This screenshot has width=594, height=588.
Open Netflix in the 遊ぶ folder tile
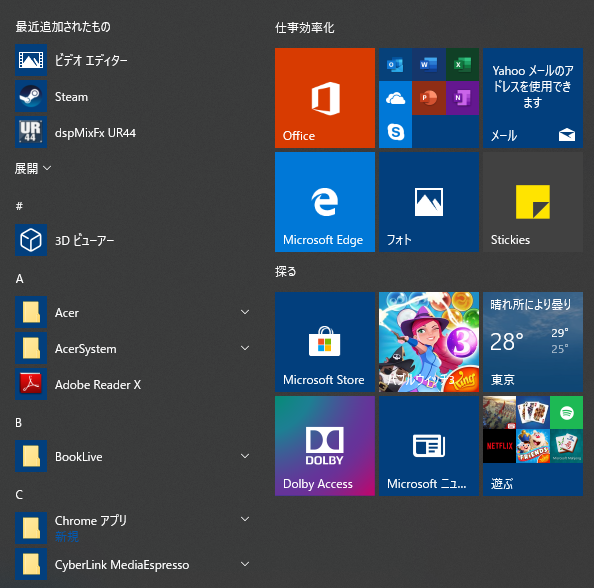(x=499, y=446)
